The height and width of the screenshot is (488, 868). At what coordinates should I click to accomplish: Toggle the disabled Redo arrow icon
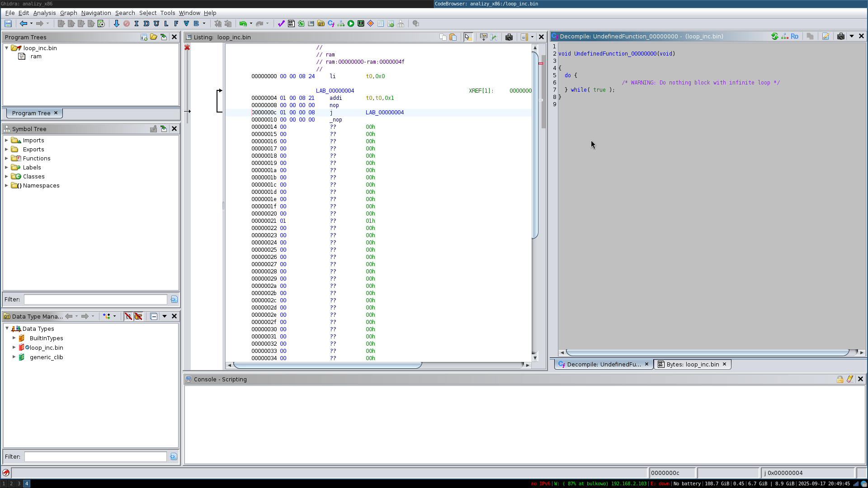[x=259, y=23]
